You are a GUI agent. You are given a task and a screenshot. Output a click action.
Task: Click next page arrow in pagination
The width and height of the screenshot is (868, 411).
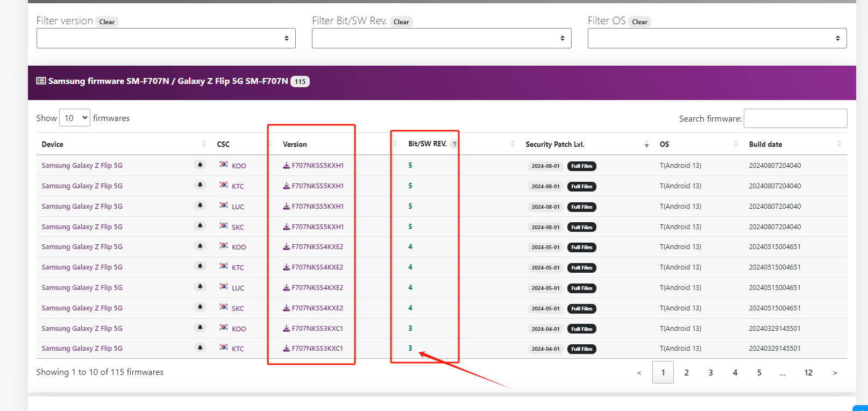[835, 372]
